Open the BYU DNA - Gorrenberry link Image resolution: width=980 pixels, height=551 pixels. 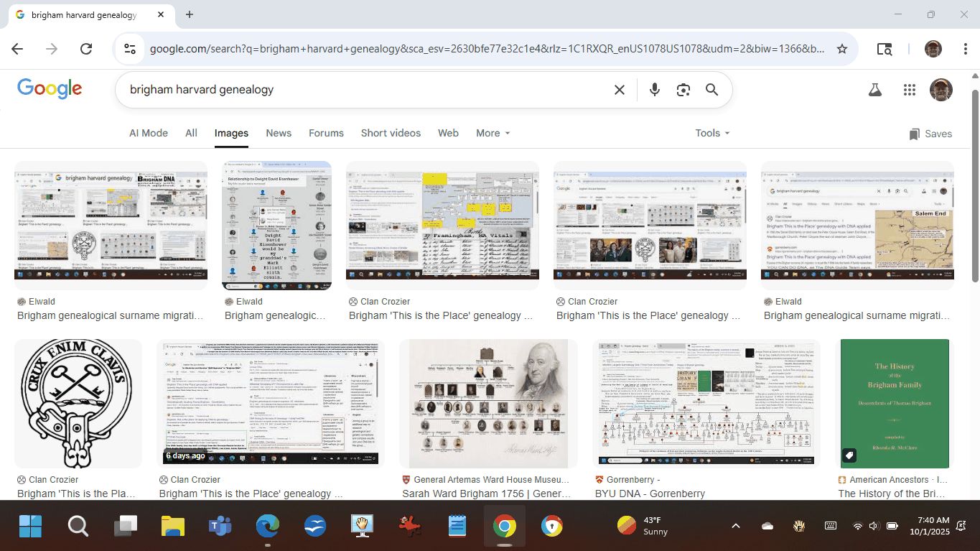[x=650, y=494]
